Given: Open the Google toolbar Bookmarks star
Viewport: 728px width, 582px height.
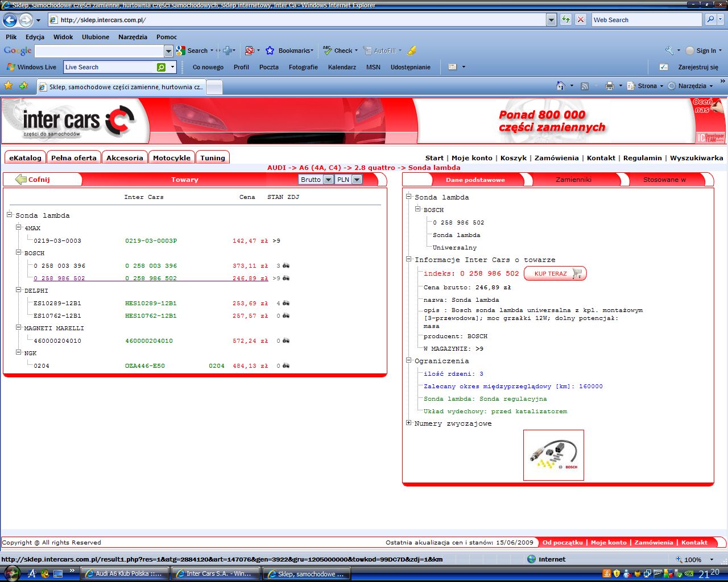Looking at the screenshot, I should click(270, 51).
